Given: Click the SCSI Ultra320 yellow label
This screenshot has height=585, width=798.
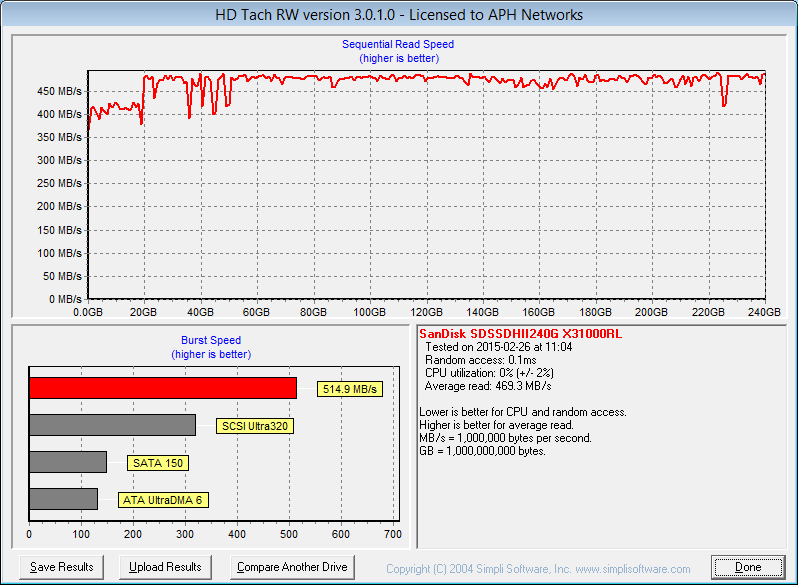Looking at the screenshot, I should pos(255,426).
